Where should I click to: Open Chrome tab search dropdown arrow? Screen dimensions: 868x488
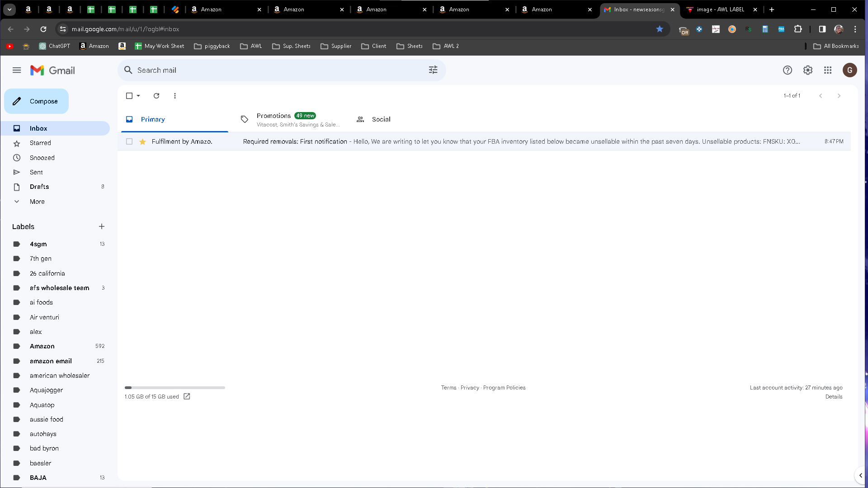point(9,9)
